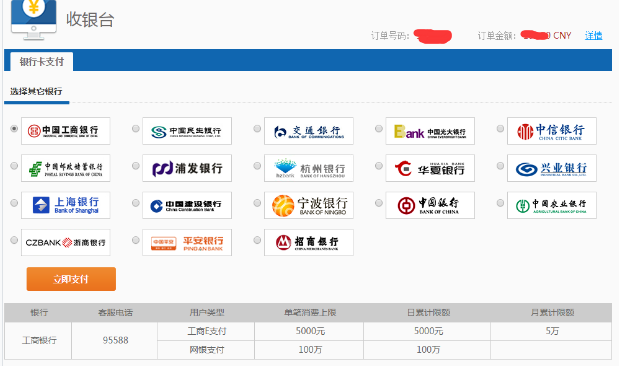Image resolution: width=619 pixels, height=366 pixels.
Task: Click the China CITIC Bank logo
Action: click(x=551, y=131)
